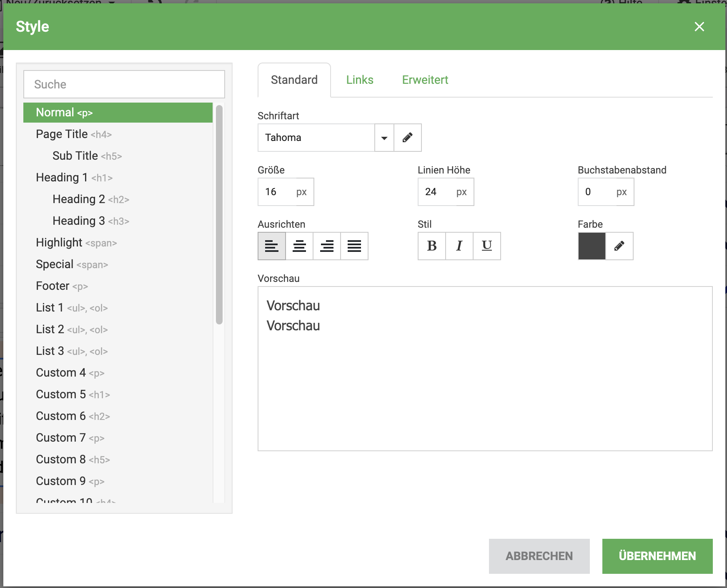727x588 pixels.
Task: Switch to the Links tab
Action: [359, 80]
